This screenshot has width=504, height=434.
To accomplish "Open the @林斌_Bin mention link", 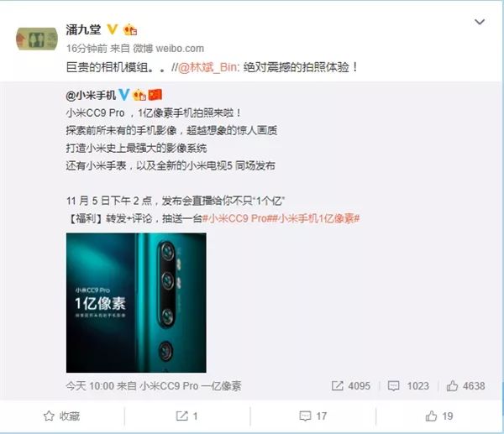I will click(x=207, y=67).
